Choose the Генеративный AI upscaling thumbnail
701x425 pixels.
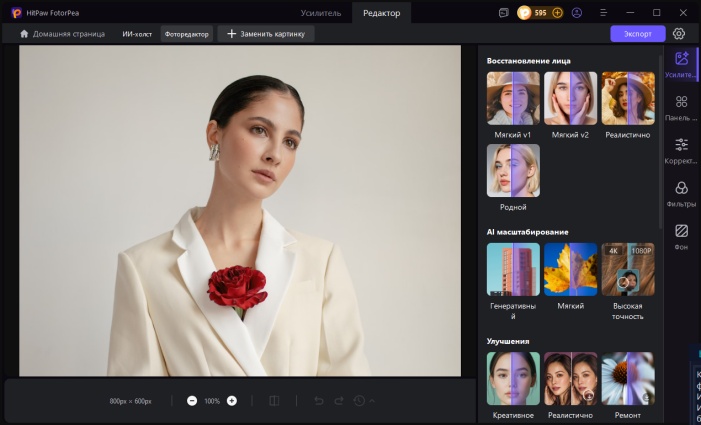pos(513,269)
